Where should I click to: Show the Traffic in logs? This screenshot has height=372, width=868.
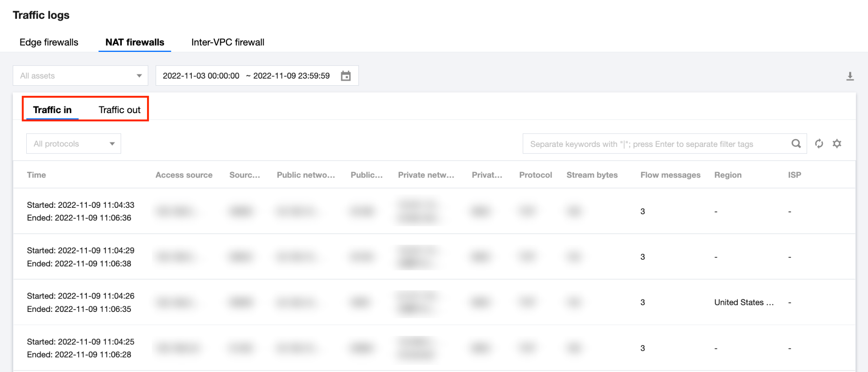(52, 110)
